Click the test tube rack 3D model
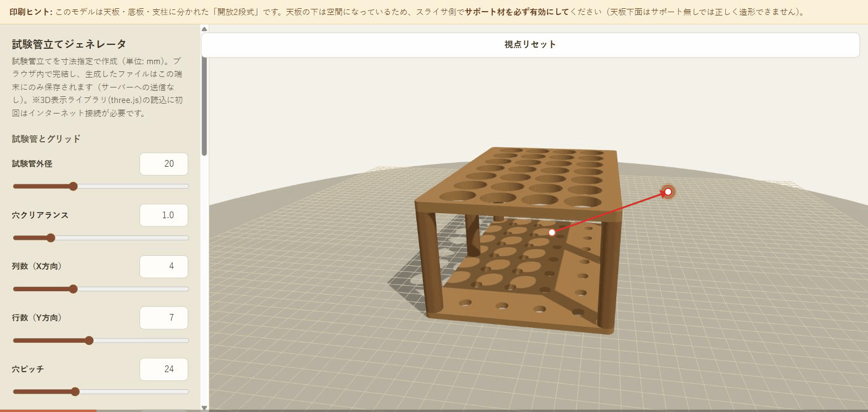Screen dimensions: 868x412 [518, 241]
